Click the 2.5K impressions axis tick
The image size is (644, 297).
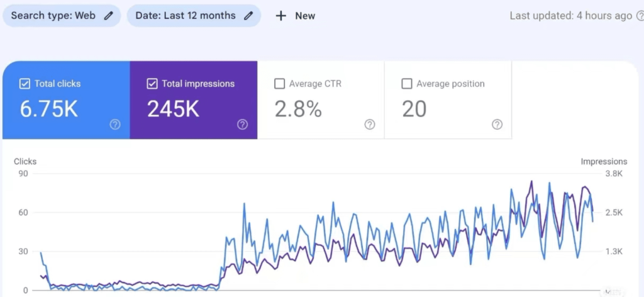614,213
